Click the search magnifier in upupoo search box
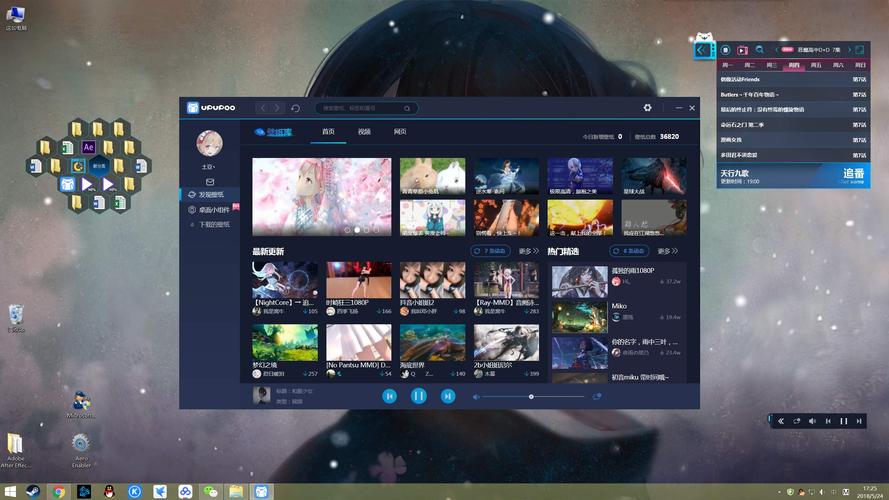 tap(407, 108)
